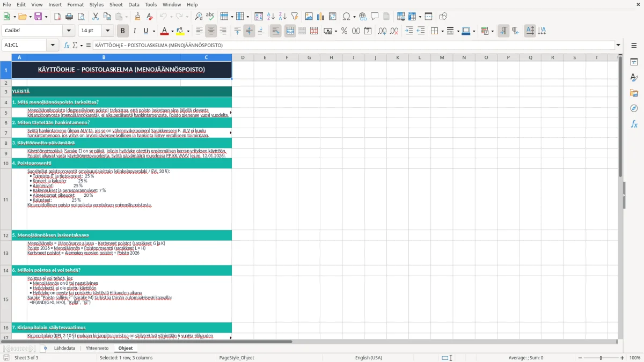This screenshot has width=644, height=362.
Task: Open the Styles menu
Action: 97,4
